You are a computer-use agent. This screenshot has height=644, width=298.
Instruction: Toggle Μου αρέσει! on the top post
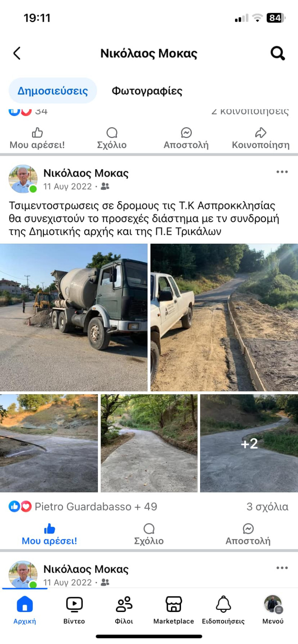tap(37, 139)
